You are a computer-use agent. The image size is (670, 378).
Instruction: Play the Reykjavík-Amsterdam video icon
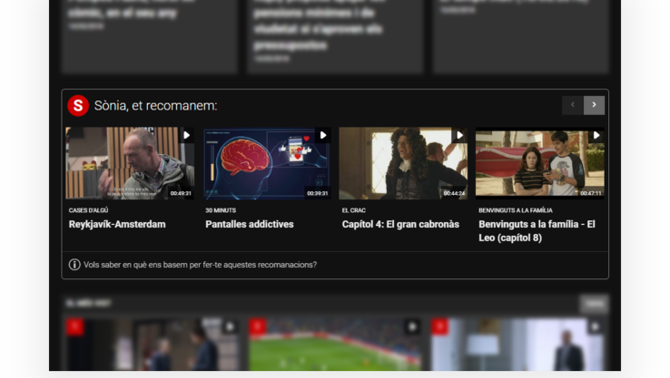pyautogui.click(x=187, y=135)
